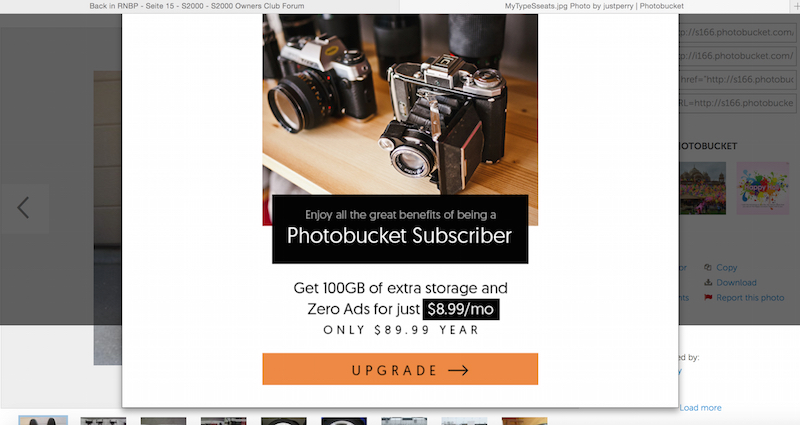Click Report this photo link
Viewport: 800px width, 425px height.
point(750,297)
